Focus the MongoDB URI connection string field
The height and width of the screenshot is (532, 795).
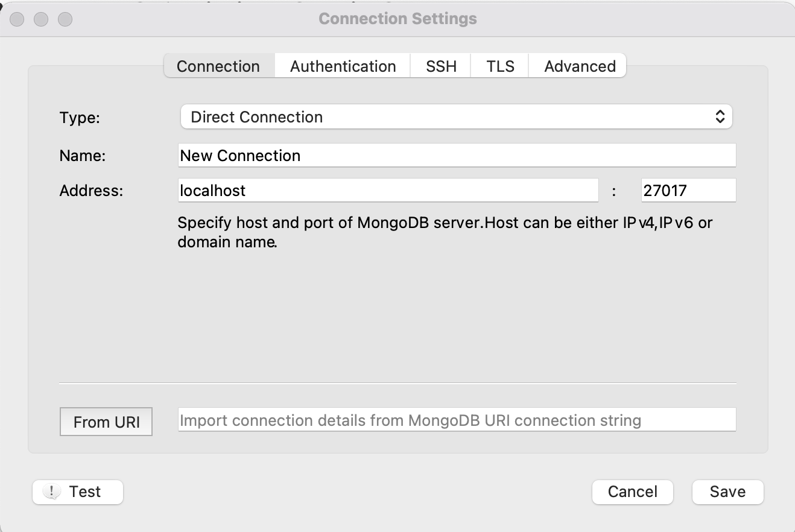pos(456,420)
